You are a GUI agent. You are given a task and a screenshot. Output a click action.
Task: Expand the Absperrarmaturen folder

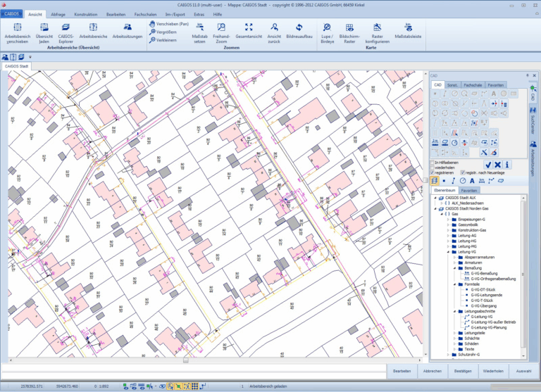click(454, 257)
